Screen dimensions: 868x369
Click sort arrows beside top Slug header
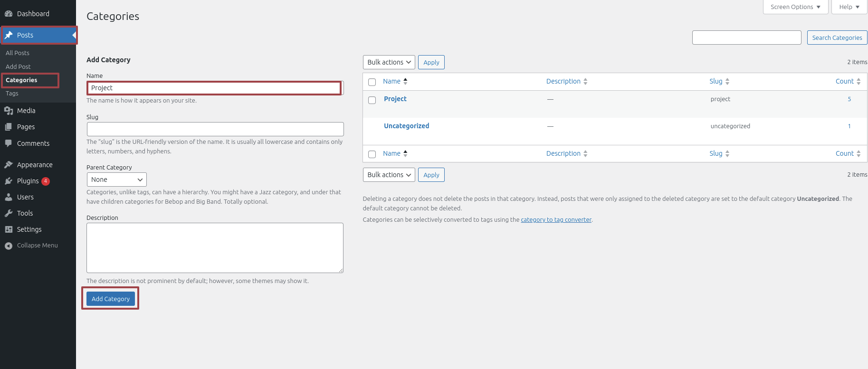[x=727, y=81]
